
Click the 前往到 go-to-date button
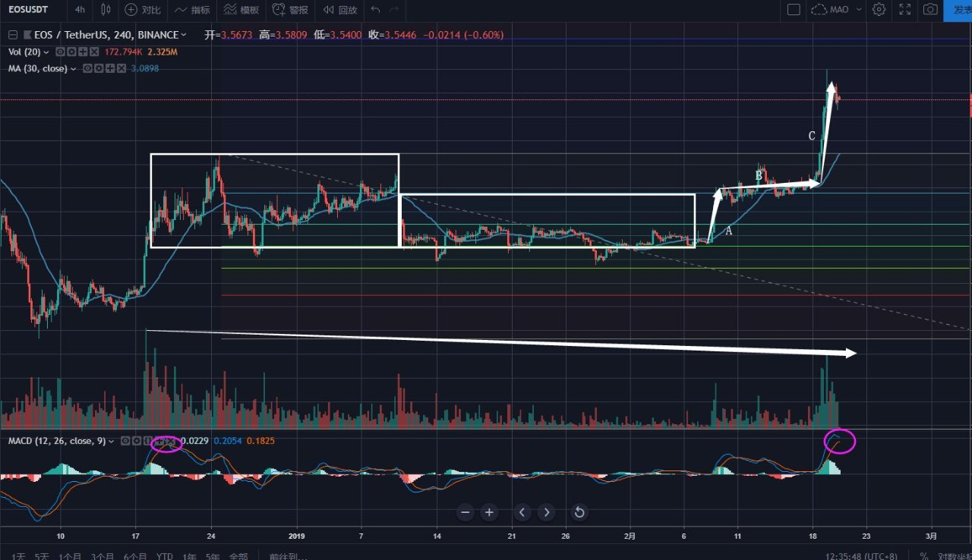coord(288,556)
